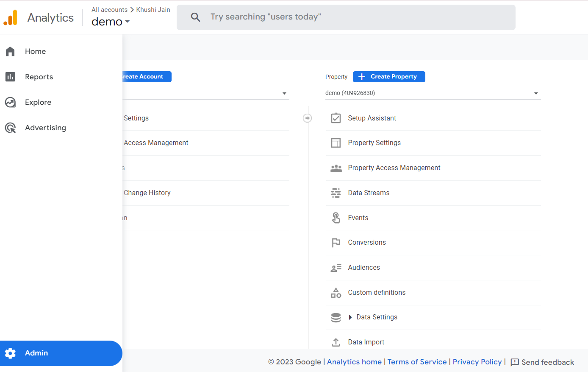Click the Custom definitions shapes icon
The image size is (588, 372).
pos(336,293)
